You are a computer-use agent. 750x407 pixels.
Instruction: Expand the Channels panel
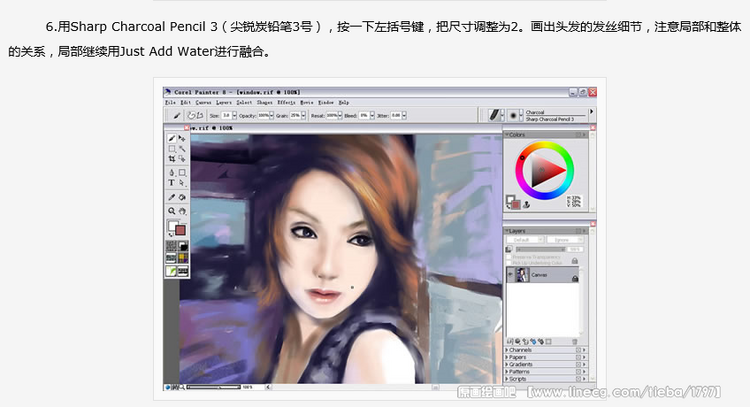(508, 349)
